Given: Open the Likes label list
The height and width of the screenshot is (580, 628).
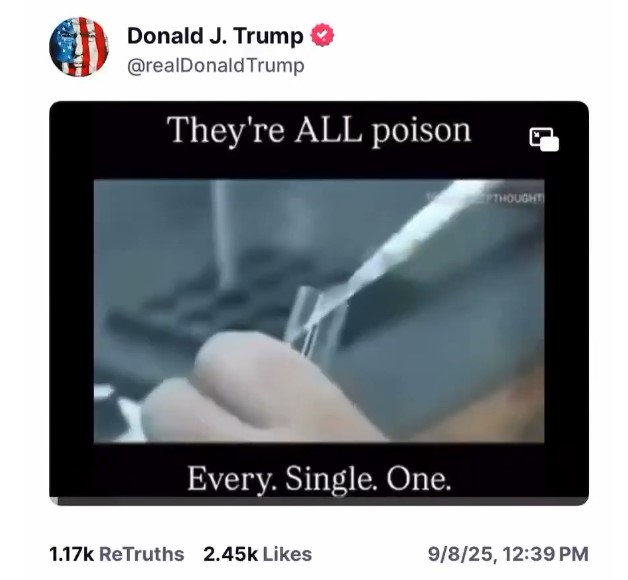Looking at the screenshot, I should [x=287, y=554].
